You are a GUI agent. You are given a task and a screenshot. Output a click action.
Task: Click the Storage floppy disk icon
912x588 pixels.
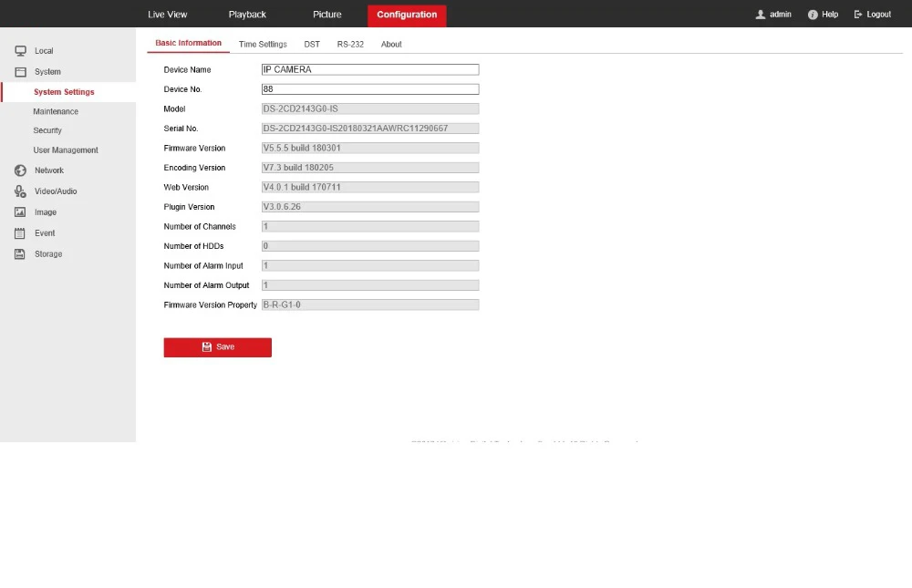point(20,254)
